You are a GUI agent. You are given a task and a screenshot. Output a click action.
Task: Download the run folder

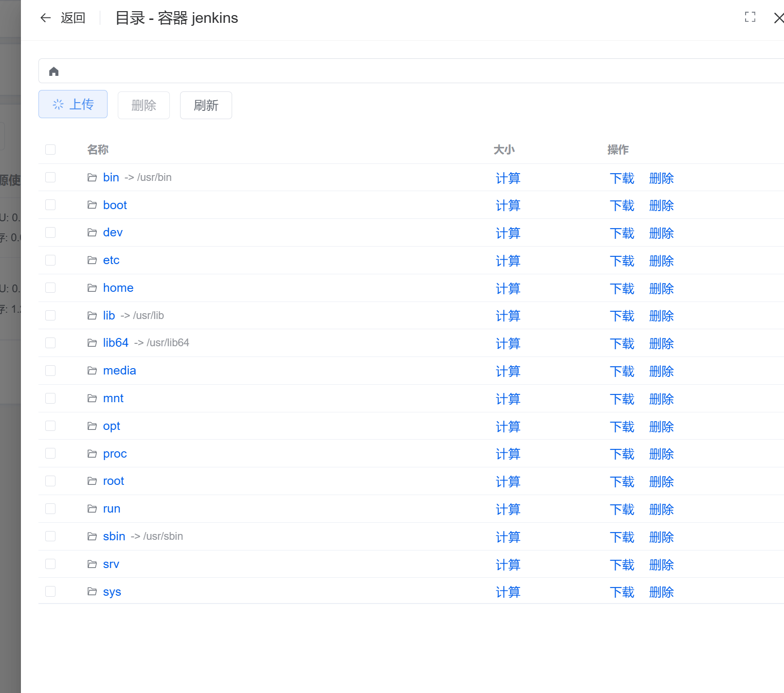tap(622, 510)
